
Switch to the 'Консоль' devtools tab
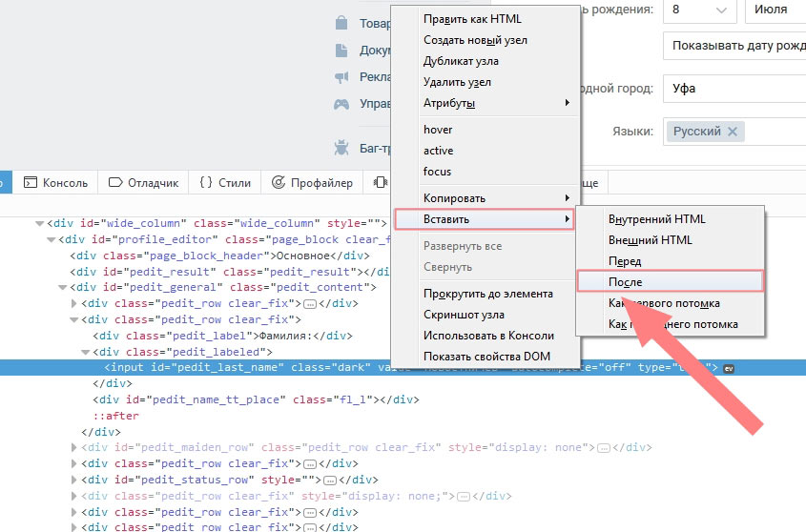pos(55,182)
